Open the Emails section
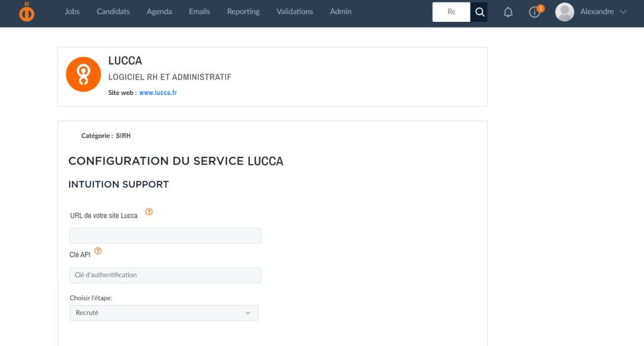Image resolution: width=644 pixels, height=346 pixels. pyautogui.click(x=199, y=11)
